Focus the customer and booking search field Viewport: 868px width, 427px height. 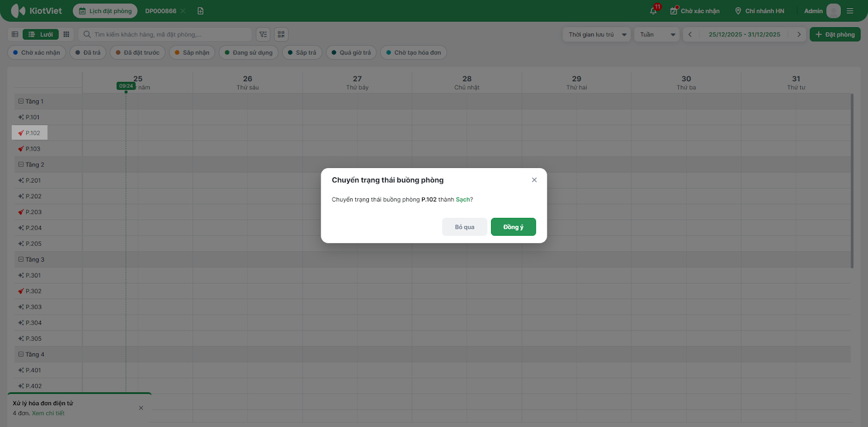tap(165, 35)
